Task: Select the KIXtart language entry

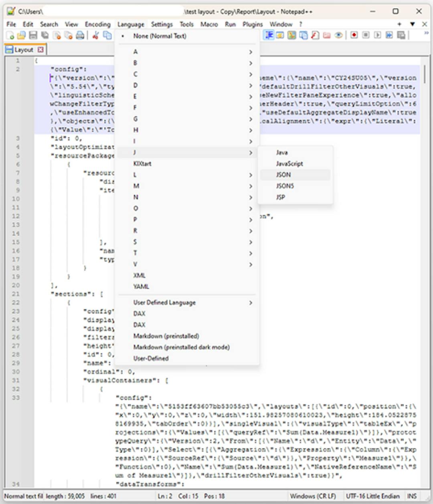Action: click(x=187, y=163)
